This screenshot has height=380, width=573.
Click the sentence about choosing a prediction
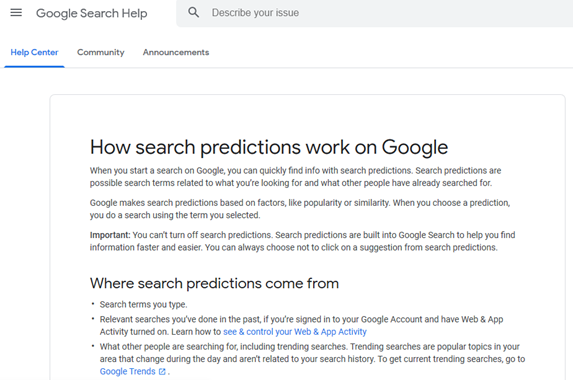point(300,209)
